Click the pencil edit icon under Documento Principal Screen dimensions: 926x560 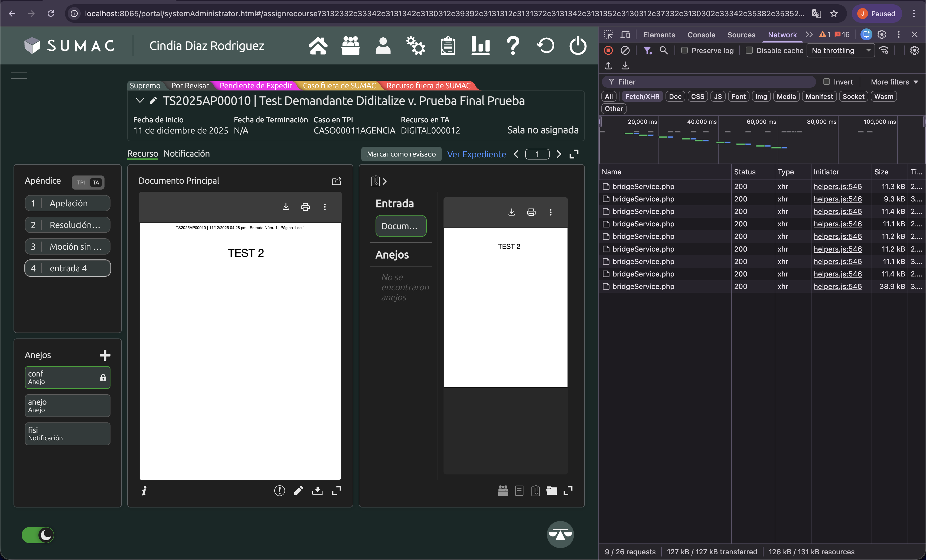(x=298, y=490)
